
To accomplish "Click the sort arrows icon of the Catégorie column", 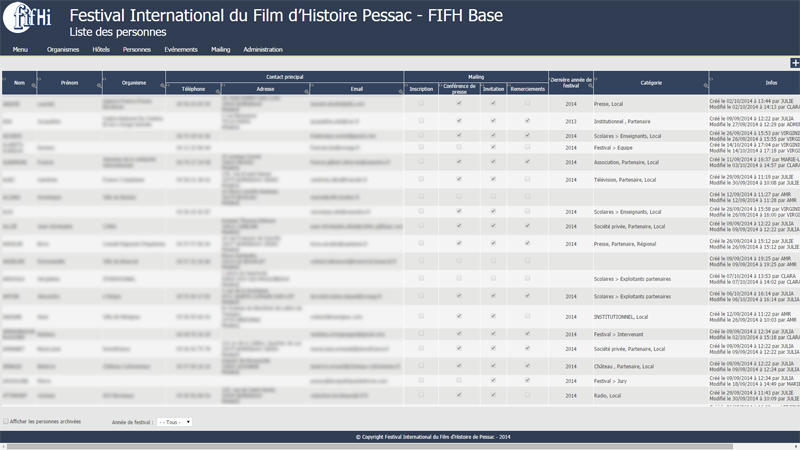I will 596,79.
